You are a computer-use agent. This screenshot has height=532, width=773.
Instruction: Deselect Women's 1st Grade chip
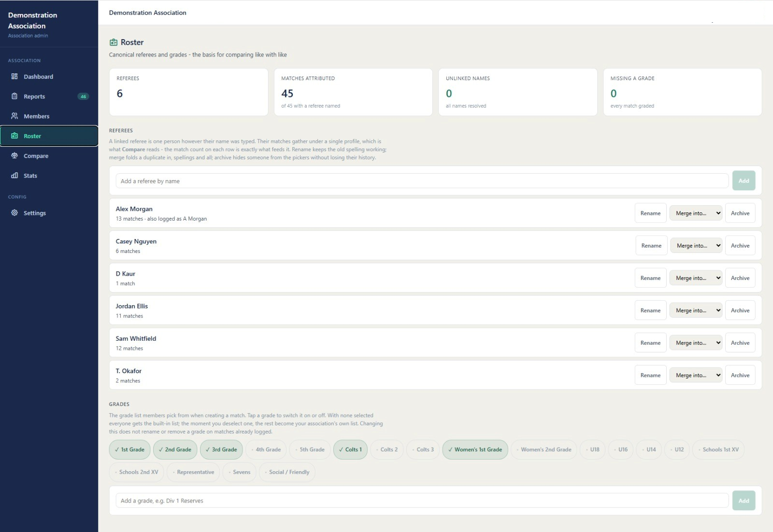click(x=475, y=449)
